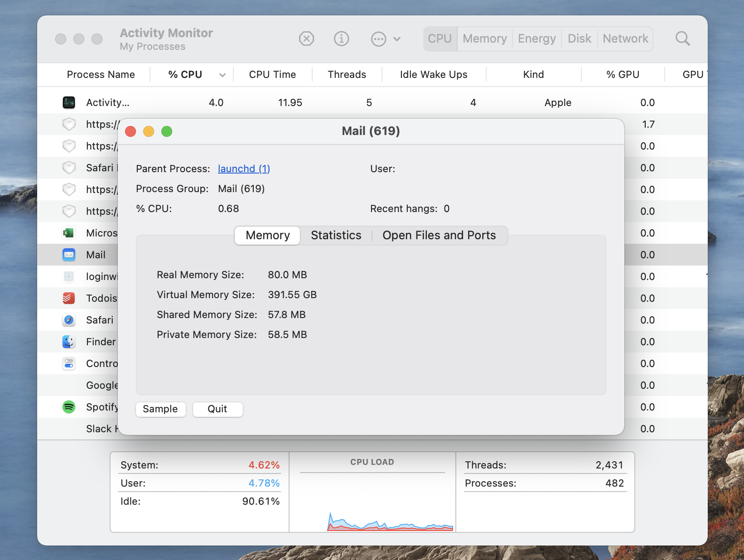Zoom the Mail (619) inspector window
This screenshot has height=560, width=744.
167,131
